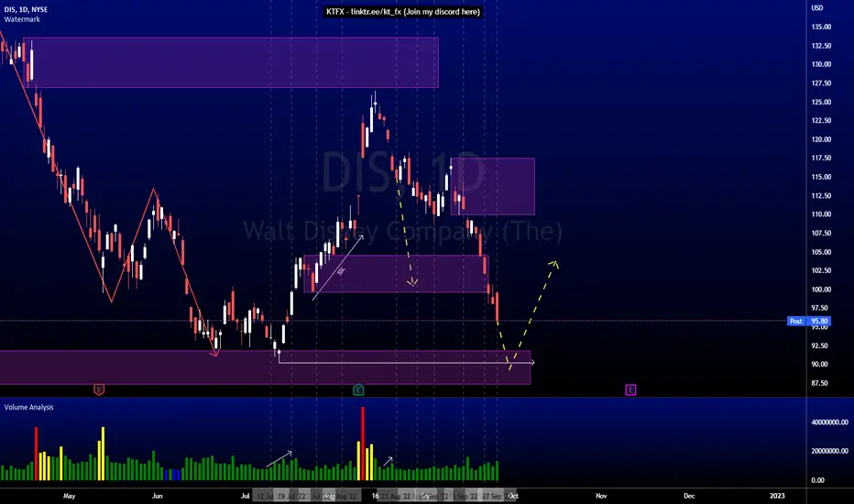Click the 0.00 volume axis label
854x504 pixels.
[x=817, y=480]
